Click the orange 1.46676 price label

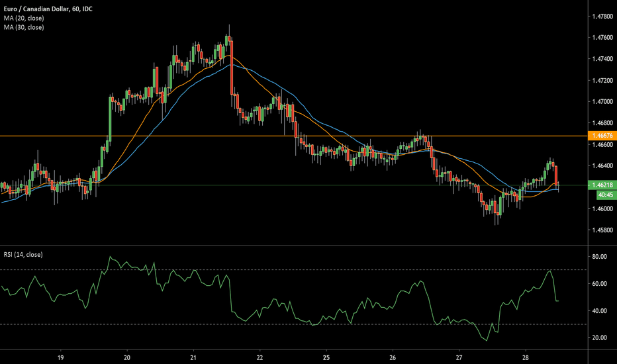[601, 136]
